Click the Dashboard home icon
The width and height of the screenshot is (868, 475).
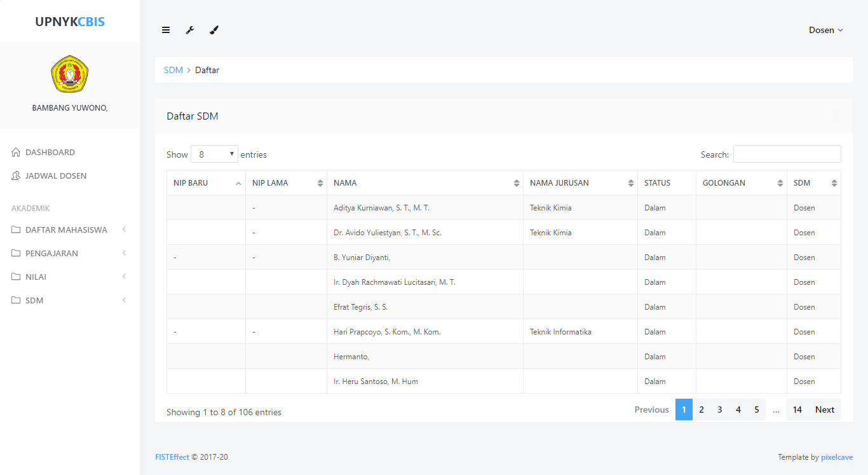click(17, 153)
